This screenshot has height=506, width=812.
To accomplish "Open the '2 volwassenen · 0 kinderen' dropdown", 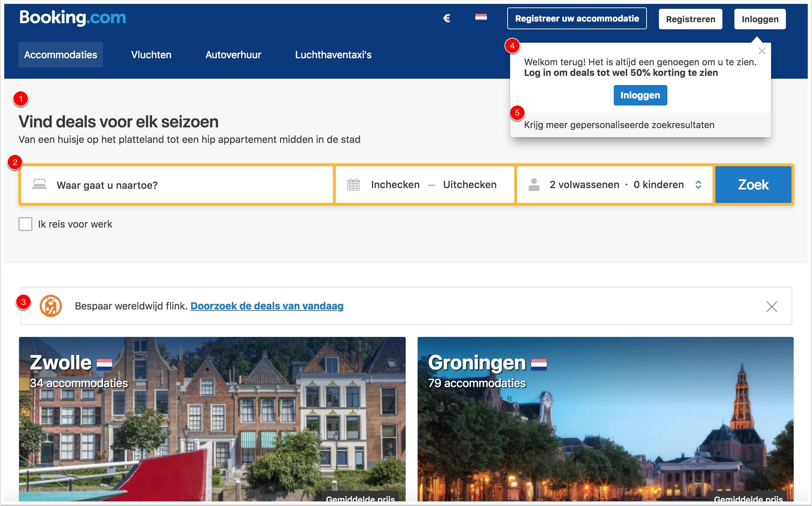I will coord(615,185).
